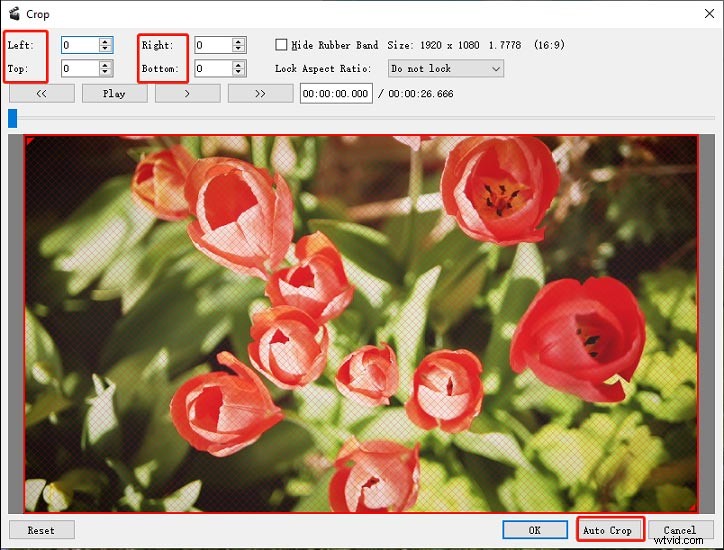Click the video preview of tulips
Image resolution: width=724 pixels, height=550 pixels.
[361, 324]
